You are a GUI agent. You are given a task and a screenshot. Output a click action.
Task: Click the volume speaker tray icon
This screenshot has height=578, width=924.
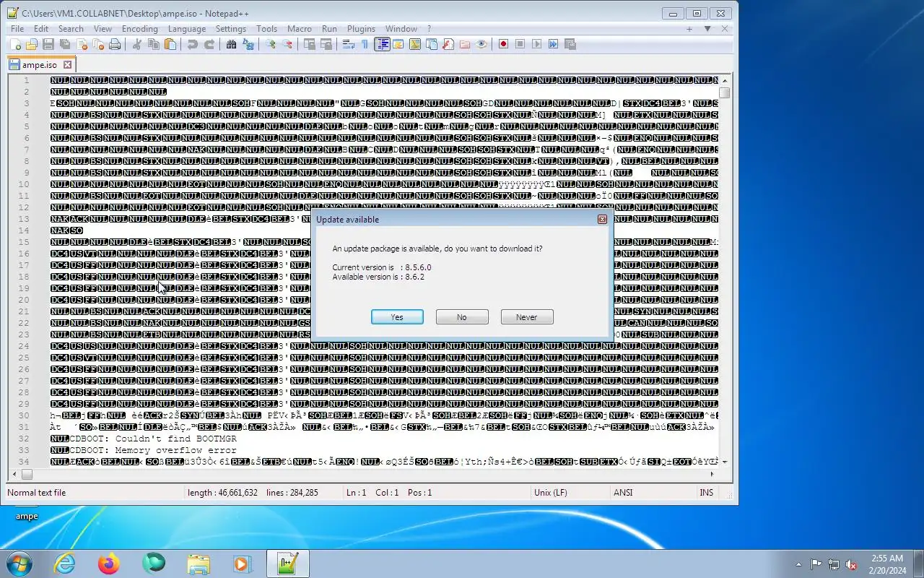click(852, 564)
